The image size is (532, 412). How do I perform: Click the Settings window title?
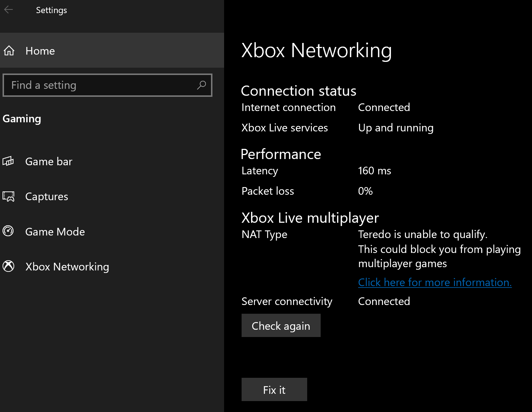[51, 10]
